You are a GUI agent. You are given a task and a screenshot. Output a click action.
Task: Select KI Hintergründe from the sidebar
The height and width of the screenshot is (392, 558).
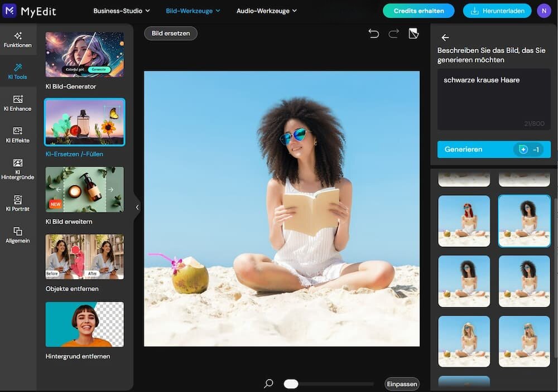click(x=18, y=170)
